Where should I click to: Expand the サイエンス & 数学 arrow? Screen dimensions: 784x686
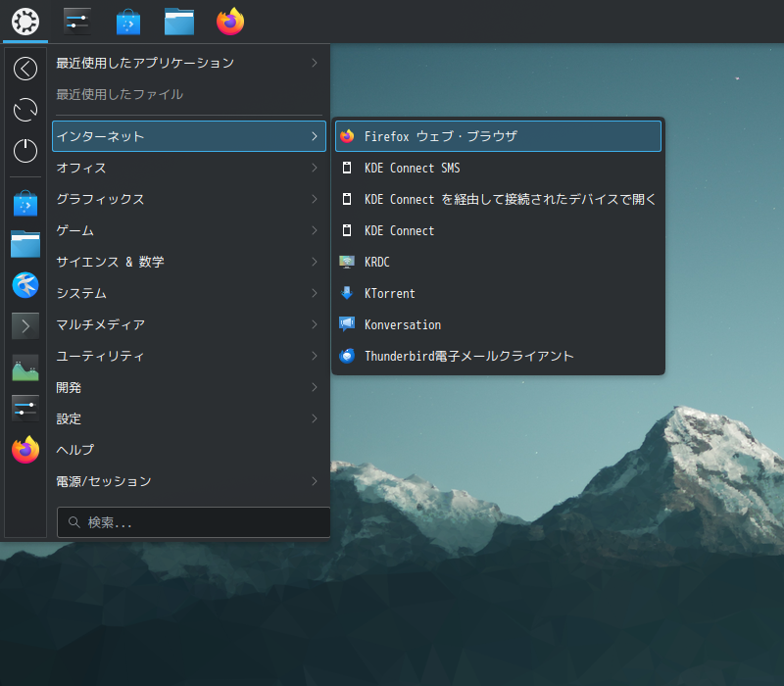pyautogui.click(x=315, y=262)
